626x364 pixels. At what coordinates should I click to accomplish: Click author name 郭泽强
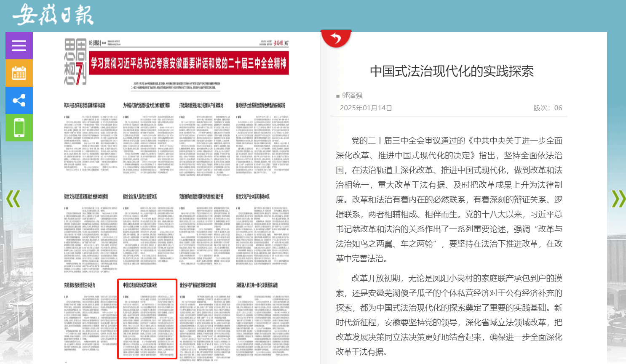point(352,96)
